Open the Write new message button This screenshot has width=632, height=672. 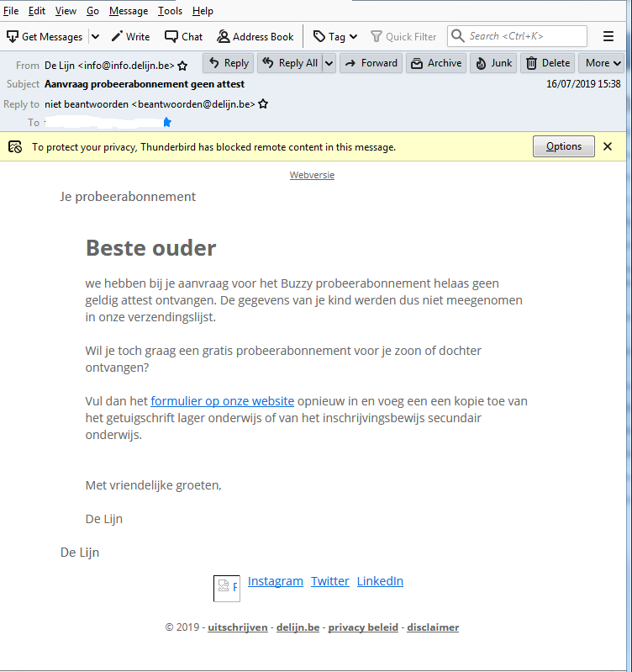click(x=130, y=37)
